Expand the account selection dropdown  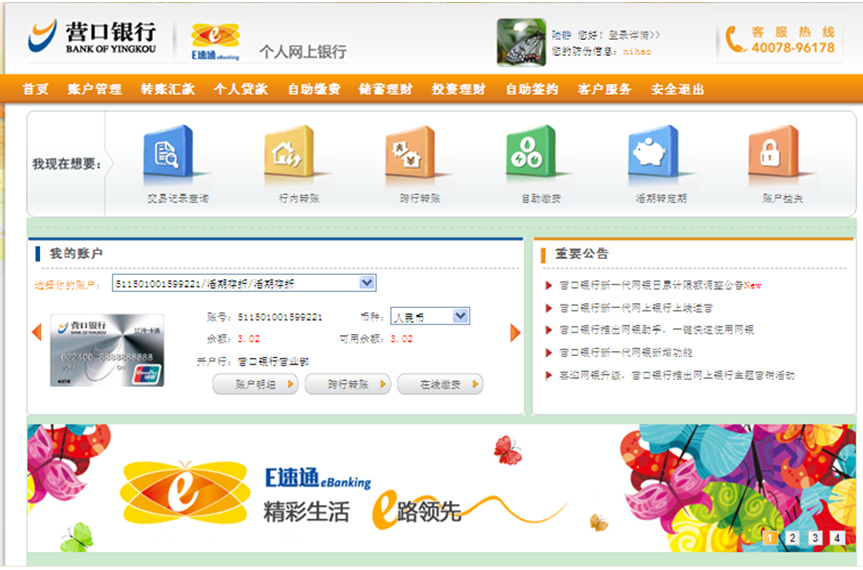[367, 284]
